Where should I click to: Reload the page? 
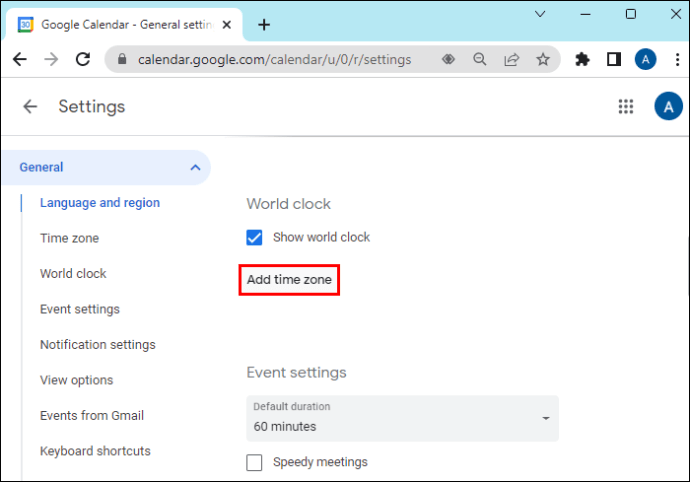coord(82,60)
